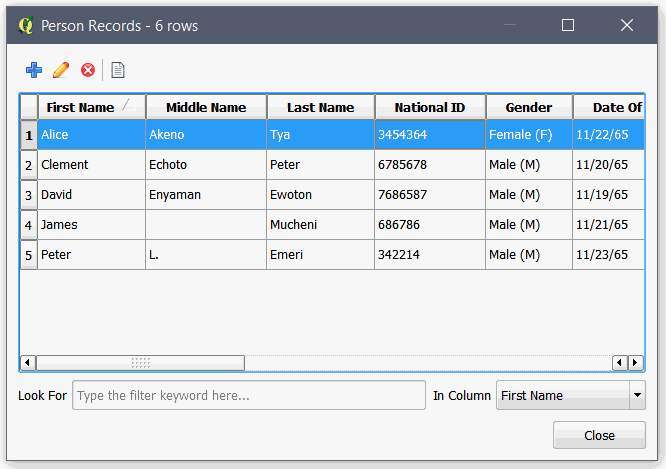Click the horizontal scrollbar far-right arrow
Viewport: 666px width, 469px height.
pos(635,363)
